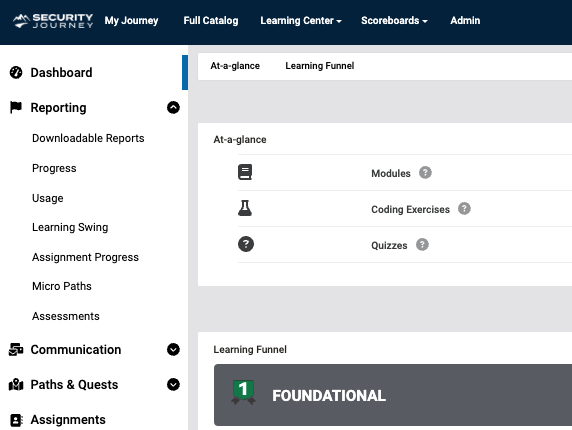This screenshot has height=430, width=572.
Task: Open the Learning Center dropdown menu
Action: click(x=301, y=20)
